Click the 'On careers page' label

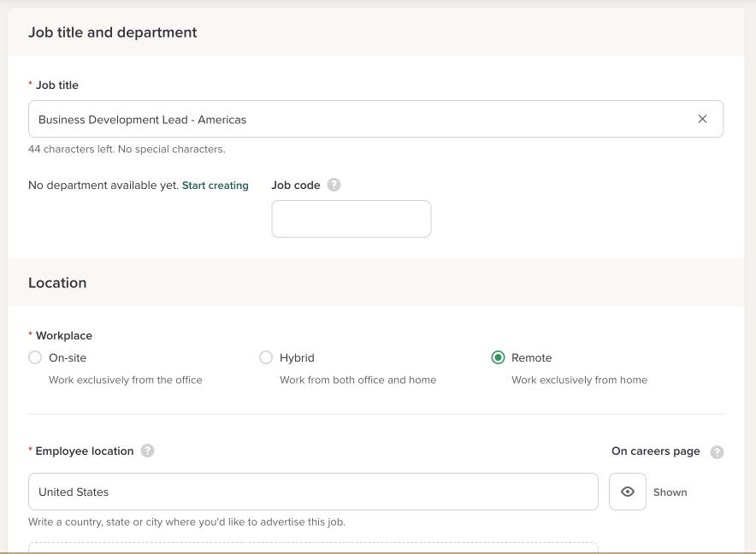pos(655,451)
